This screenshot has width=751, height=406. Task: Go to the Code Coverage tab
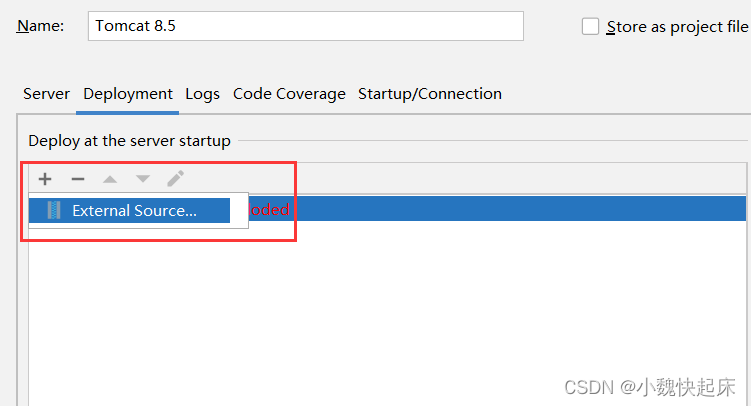point(289,94)
